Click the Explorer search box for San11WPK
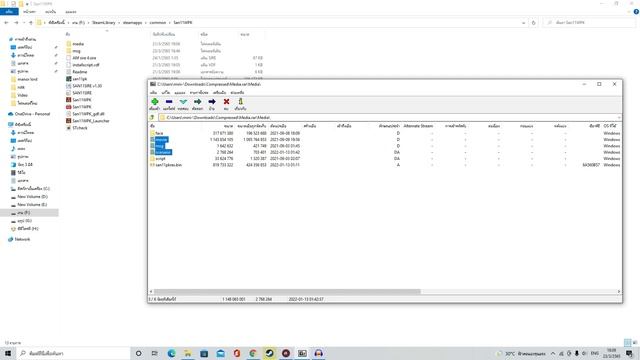This screenshot has height=360, width=640. click(x=589, y=23)
